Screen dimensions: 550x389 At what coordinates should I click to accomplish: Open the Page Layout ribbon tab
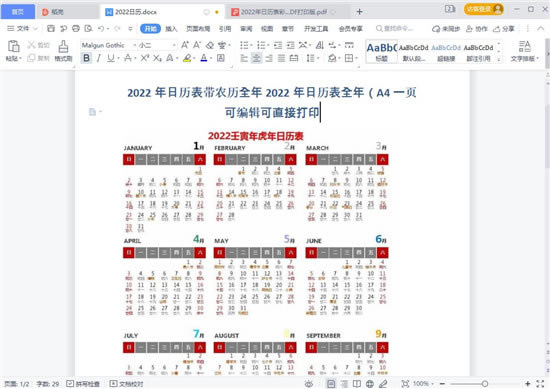click(198, 29)
